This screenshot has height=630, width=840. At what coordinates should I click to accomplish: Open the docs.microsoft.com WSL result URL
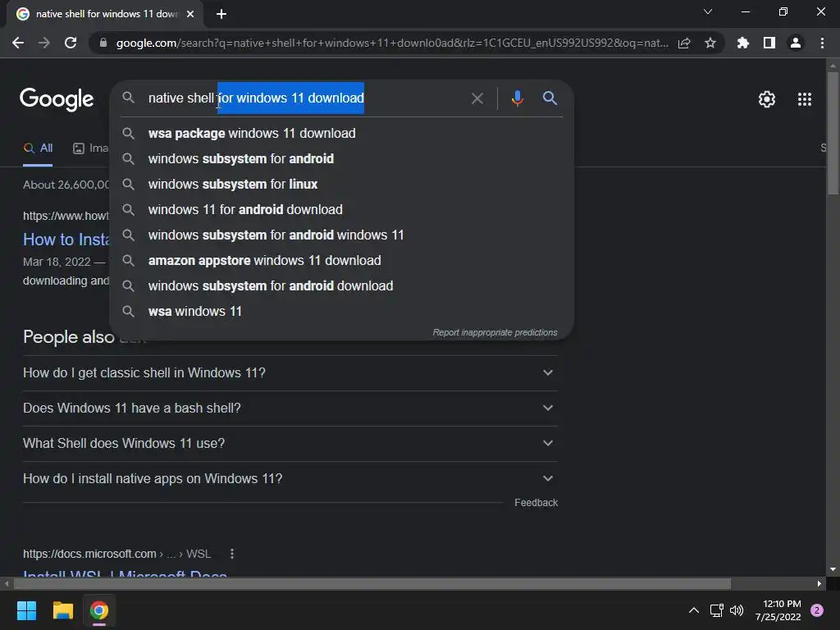pyautogui.click(x=116, y=554)
